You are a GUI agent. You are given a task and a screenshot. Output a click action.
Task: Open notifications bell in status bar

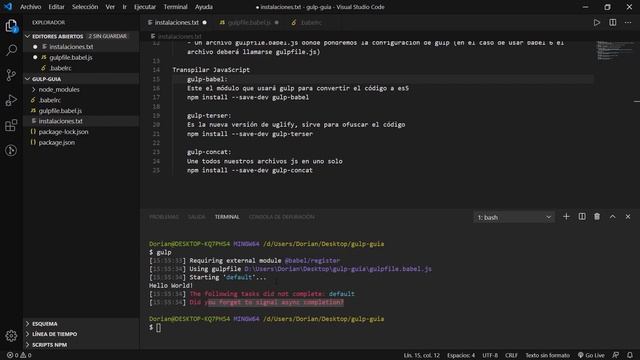[x=630, y=355]
